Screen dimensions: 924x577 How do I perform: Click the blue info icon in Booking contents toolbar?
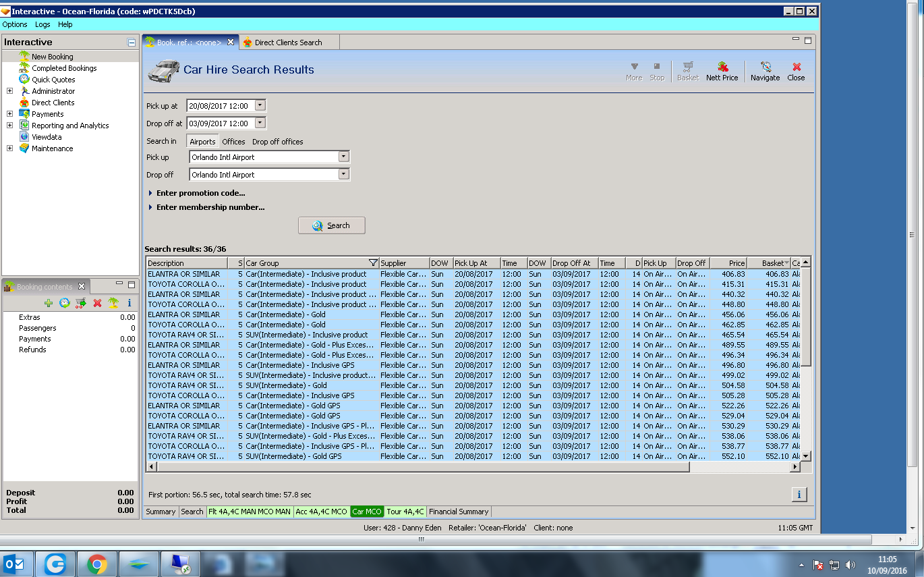click(x=129, y=304)
